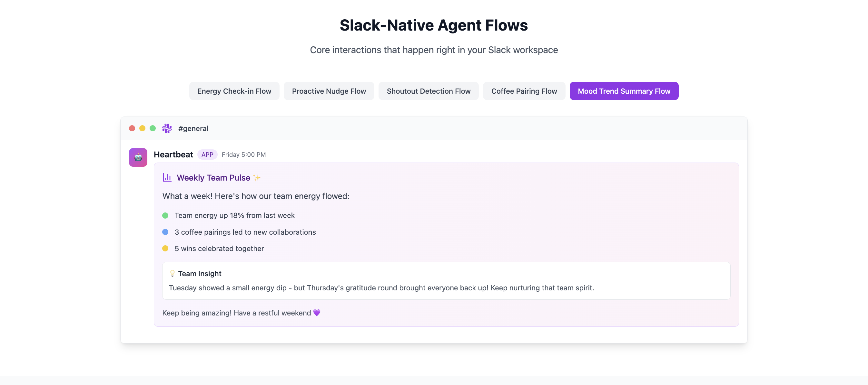Click the #general channel name
Image resolution: width=868 pixels, height=385 pixels.
click(193, 128)
